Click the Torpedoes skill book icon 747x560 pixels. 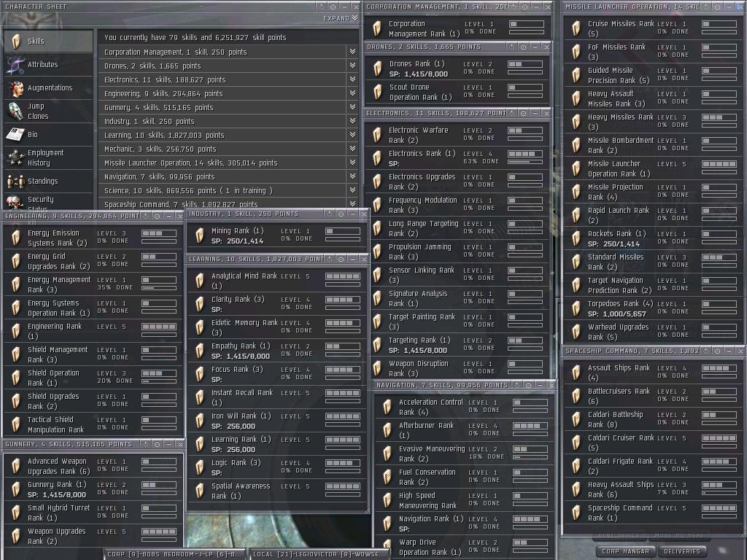(576, 308)
